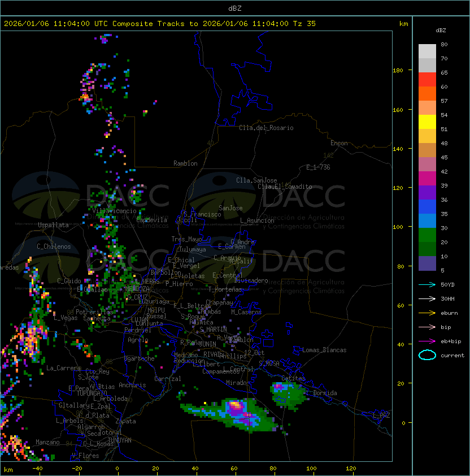Click the 'E_1-736' map label
The image size is (470, 476).
click(318, 167)
